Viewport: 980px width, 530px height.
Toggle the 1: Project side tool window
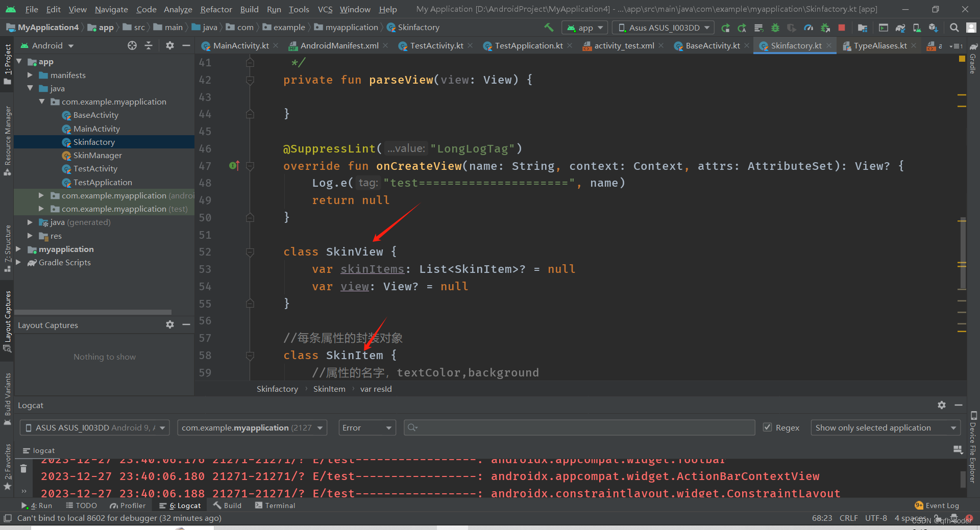pyautogui.click(x=7, y=64)
